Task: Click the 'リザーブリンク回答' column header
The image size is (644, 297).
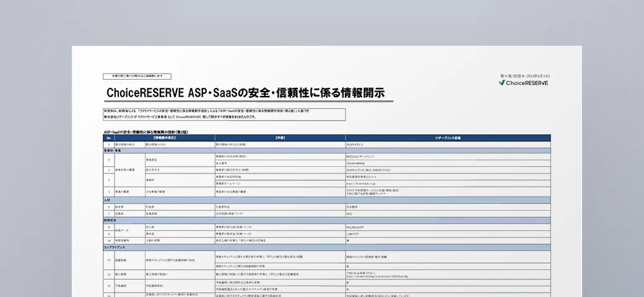Action: [x=448, y=138]
